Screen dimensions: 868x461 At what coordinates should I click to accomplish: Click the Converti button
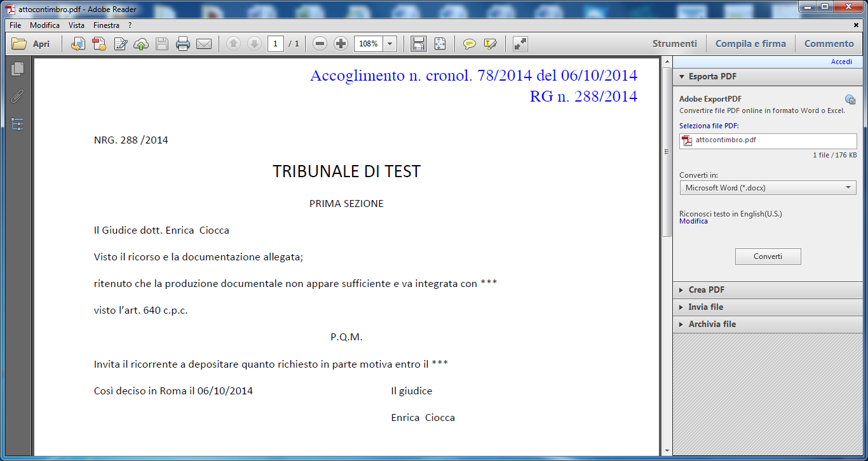point(768,257)
